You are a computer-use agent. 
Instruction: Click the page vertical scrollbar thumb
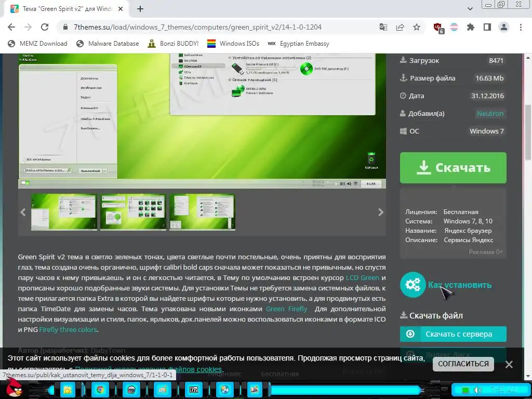click(528, 131)
